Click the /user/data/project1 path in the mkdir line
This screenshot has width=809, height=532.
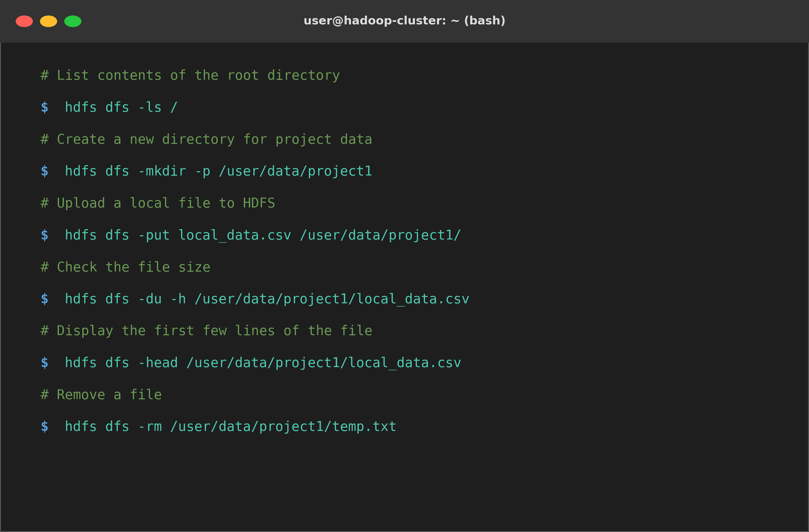point(296,171)
